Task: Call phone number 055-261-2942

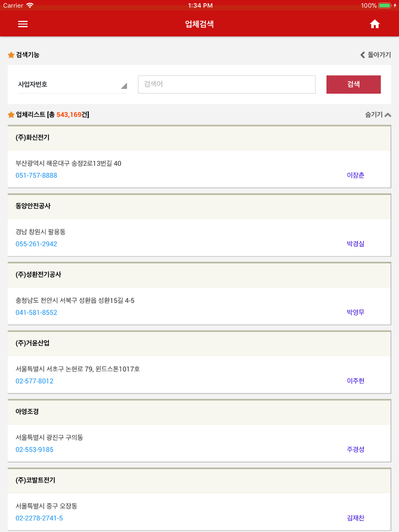Action: pos(36,244)
